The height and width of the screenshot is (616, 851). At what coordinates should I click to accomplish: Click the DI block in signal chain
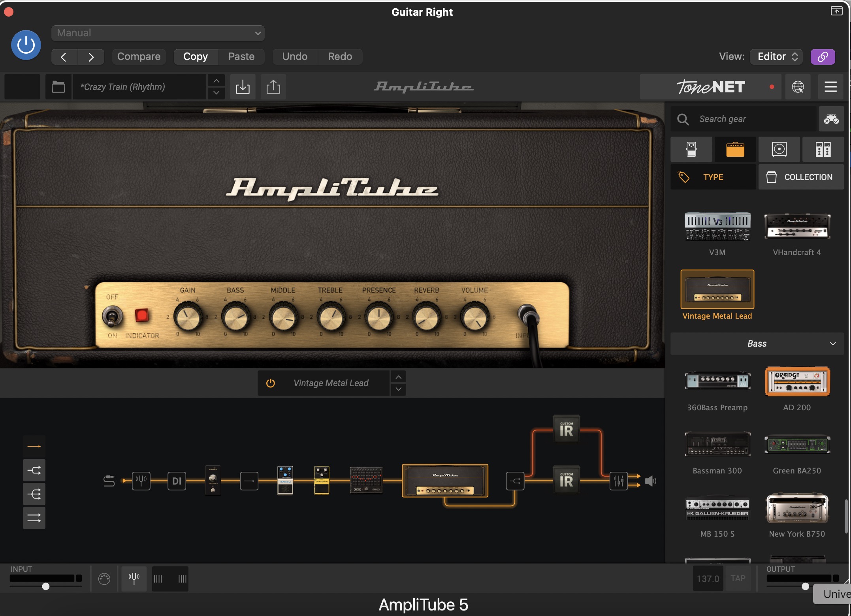click(177, 481)
